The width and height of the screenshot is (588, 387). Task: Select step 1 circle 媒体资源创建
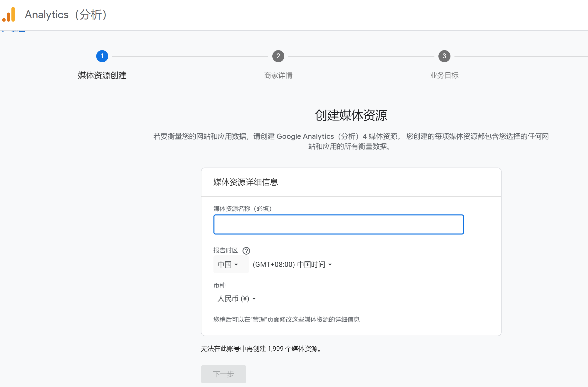pyautogui.click(x=102, y=56)
